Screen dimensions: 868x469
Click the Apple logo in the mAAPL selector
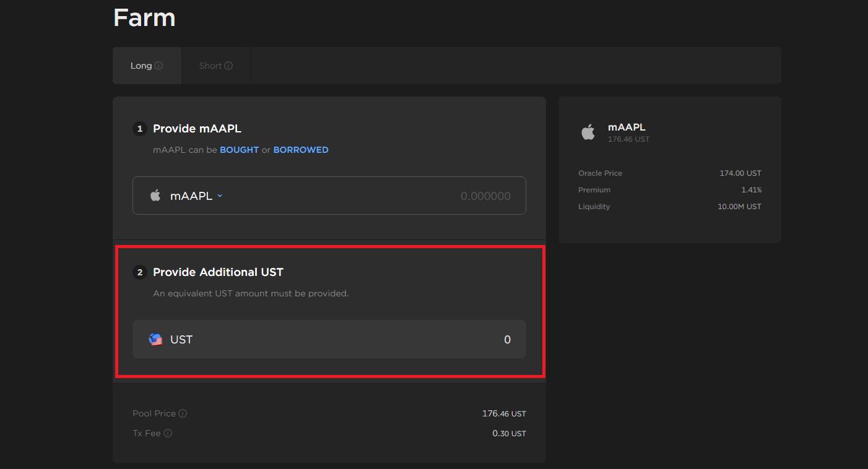pyautogui.click(x=155, y=196)
